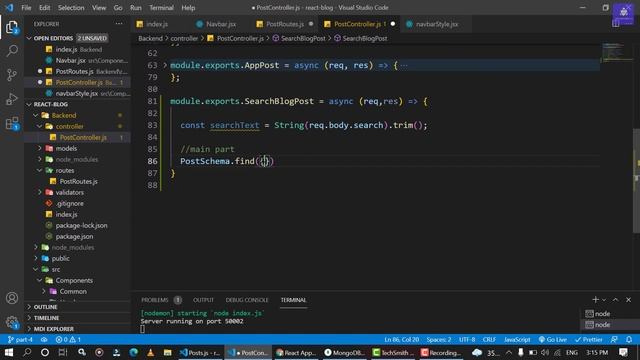Maximize the terminal panel with caret
The height and width of the screenshot is (360, 640).
tap(616, 300)
